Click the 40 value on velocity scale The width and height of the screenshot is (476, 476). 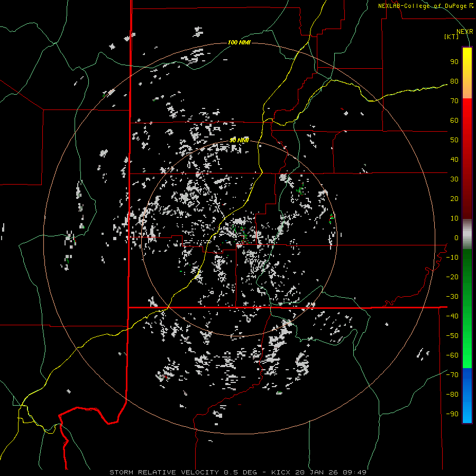tap(454, 160)
